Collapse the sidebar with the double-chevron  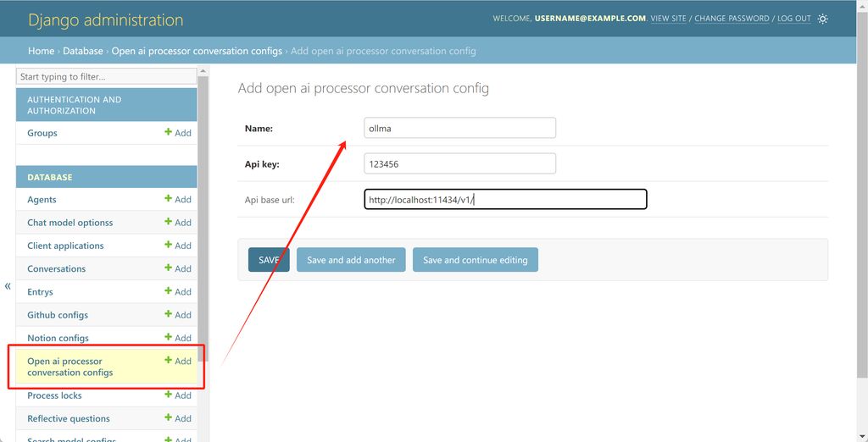point(8,286)
